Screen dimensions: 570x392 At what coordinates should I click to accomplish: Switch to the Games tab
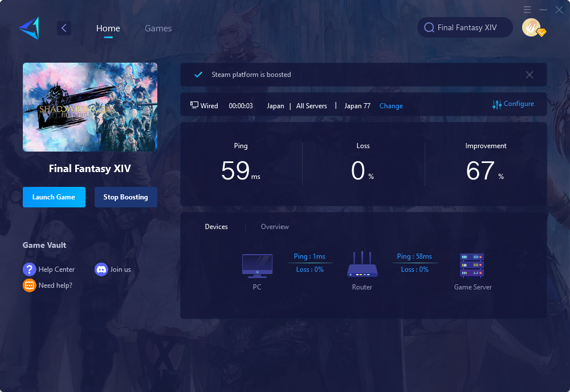pyautogui.click(x=158, y=28)
